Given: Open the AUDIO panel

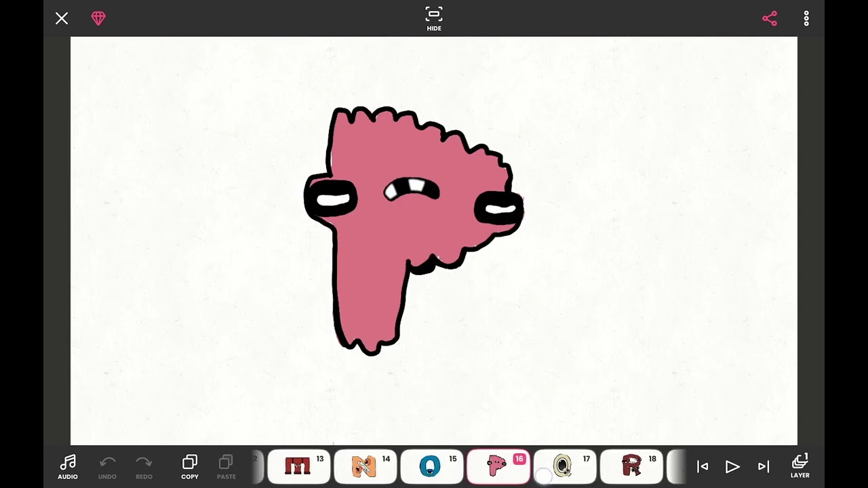Looking at the screenshot, I should tap(68, 467).
